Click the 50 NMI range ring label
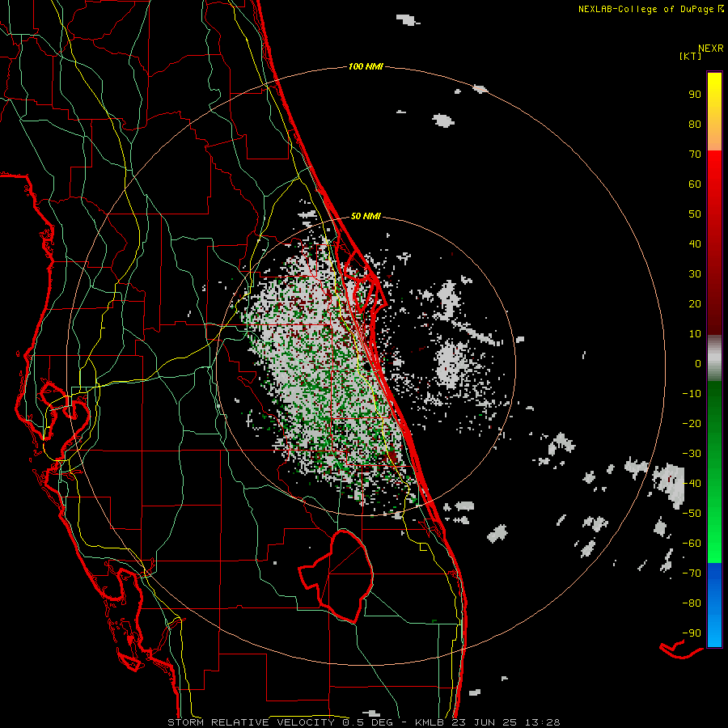Image resolution: width=728 pixels, height=728 pixels. [x=366, y=216]
